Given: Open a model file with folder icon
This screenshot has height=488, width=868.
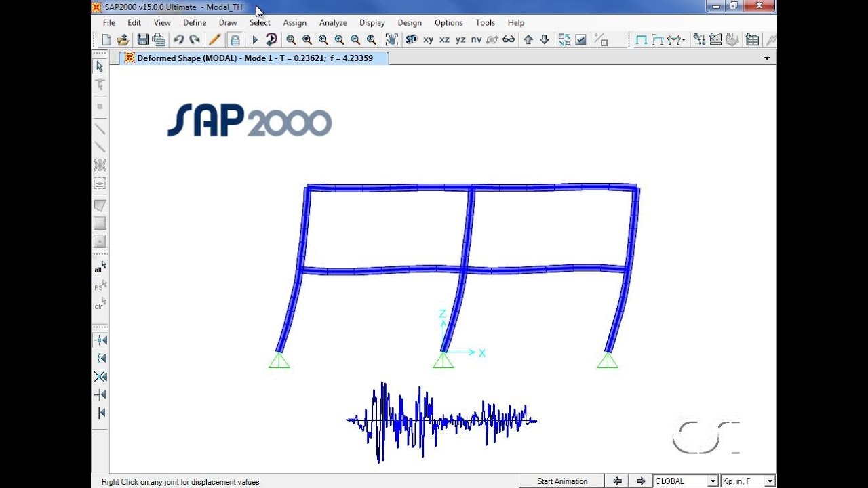Looking at the screenshot, I should [x=123, y=40].
